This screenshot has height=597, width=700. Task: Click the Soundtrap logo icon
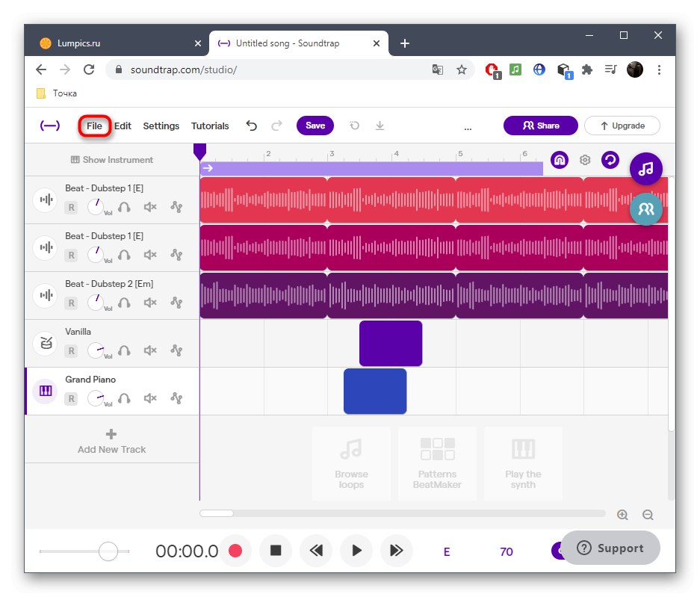coord(50,126)
